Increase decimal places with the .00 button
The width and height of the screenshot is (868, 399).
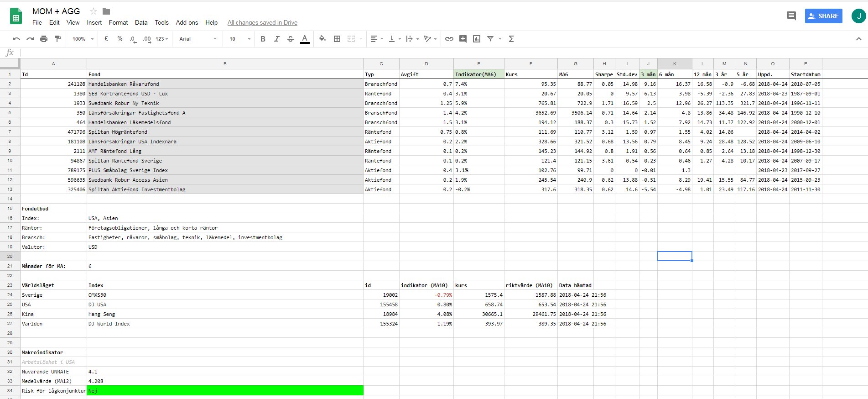tap(146, 39)
